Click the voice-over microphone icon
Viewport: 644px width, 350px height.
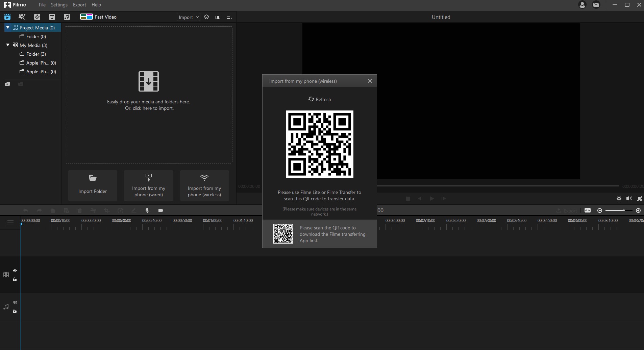coord(147,210)
